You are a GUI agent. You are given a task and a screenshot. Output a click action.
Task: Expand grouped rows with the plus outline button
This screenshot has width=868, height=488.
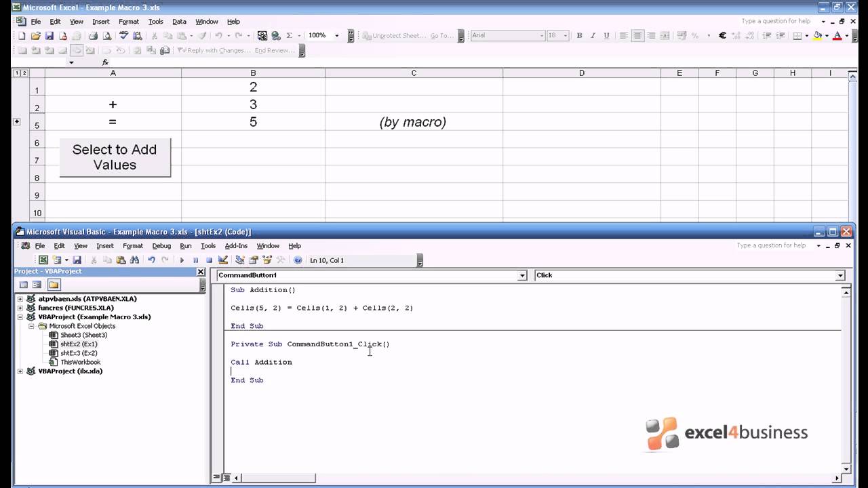tap(17, 122)
